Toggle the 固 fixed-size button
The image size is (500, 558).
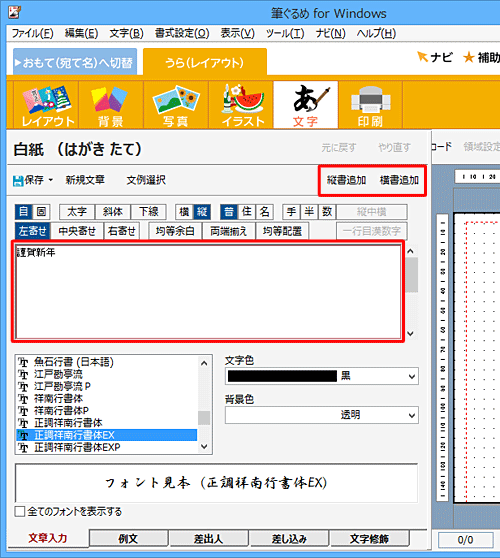41,212
